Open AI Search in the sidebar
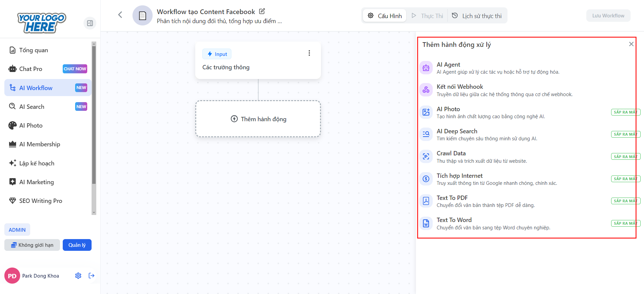Viewport: 644px width, 294px height. pyautogui.click(x=32, y=106)
